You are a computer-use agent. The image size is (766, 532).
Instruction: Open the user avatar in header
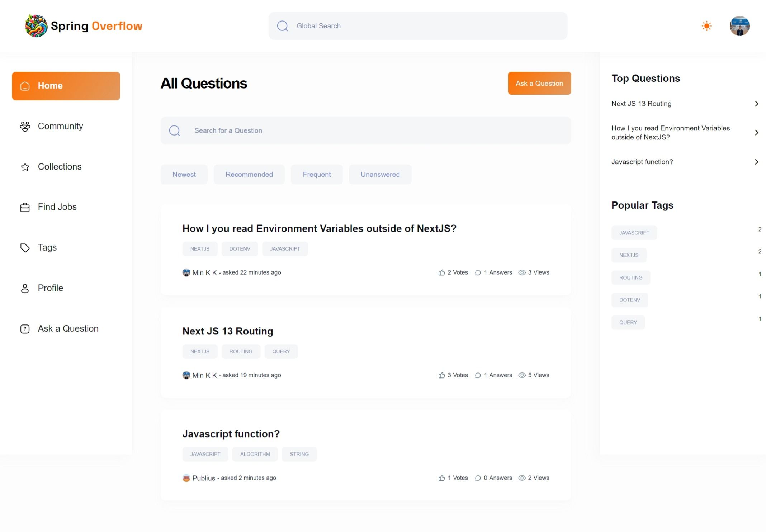tap(739, 26)
